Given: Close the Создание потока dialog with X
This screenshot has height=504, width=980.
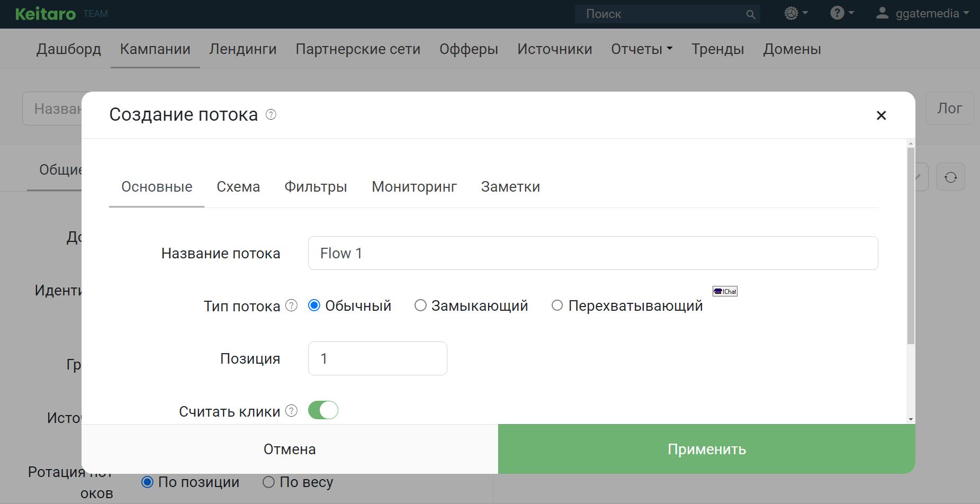Looking at the screenshot, I should tap(881, 115).
